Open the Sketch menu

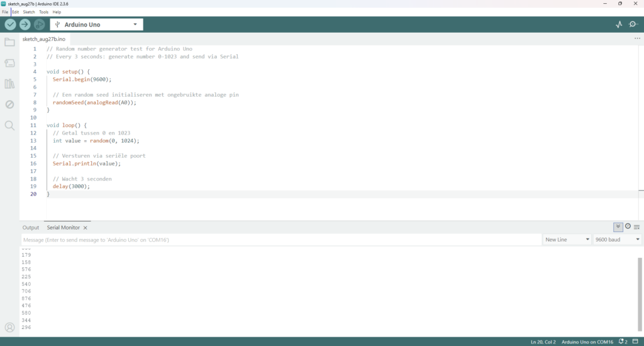tap(29, 12)
